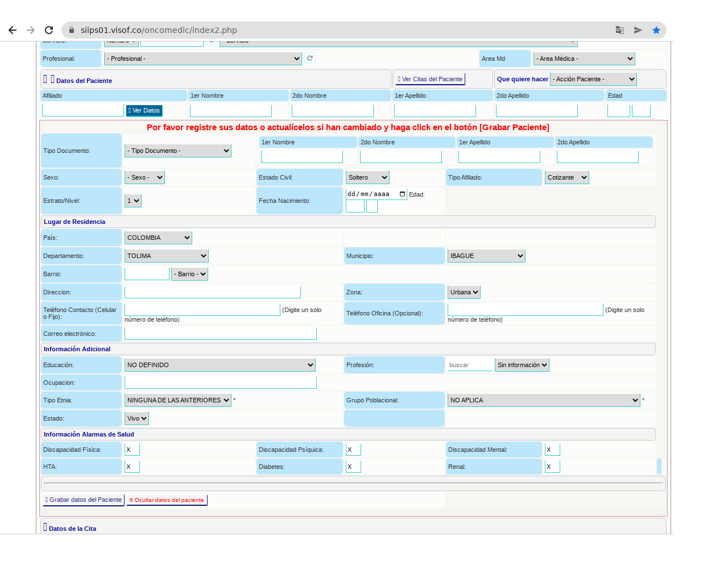Click Grabar datos del Paciente button
The height and width of the screenshot is (582, 728).
click(x=84, y=500)
